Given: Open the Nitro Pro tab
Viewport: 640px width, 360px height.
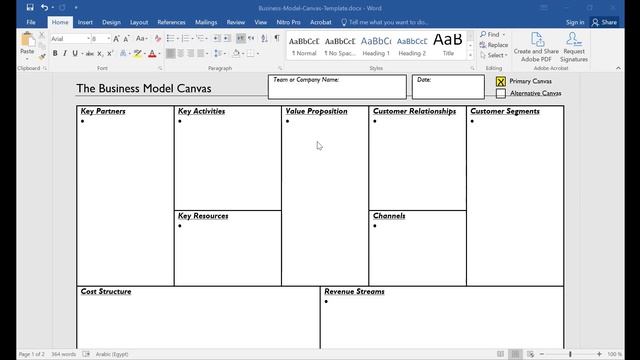Looking at the screenshot, I should (288, 22).
